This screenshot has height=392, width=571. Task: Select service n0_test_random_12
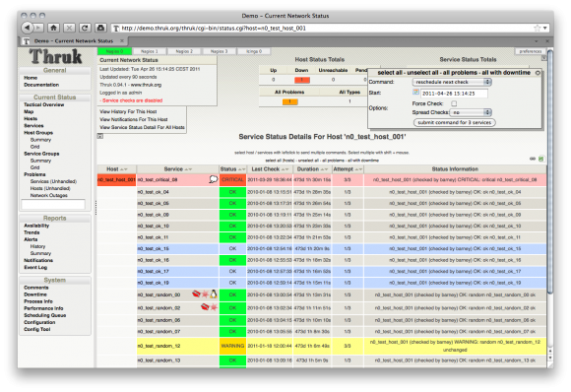click(159, 346)
